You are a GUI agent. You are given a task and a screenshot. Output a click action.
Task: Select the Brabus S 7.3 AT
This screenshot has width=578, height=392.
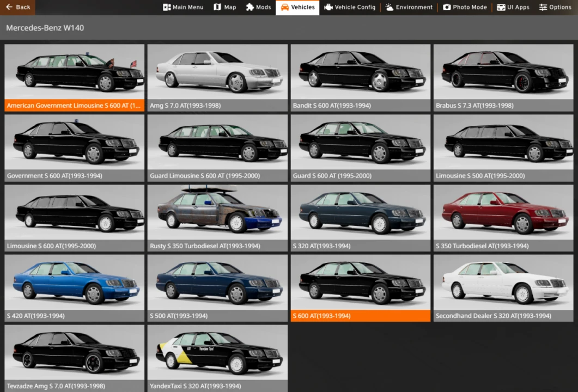point(502,76)
